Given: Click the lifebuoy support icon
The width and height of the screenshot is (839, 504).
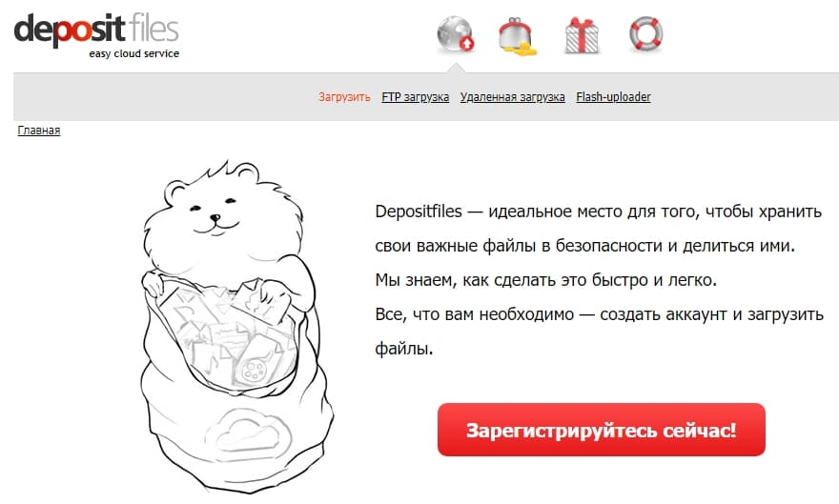Looking at the screenshot, I should click(x=645, y=34).
